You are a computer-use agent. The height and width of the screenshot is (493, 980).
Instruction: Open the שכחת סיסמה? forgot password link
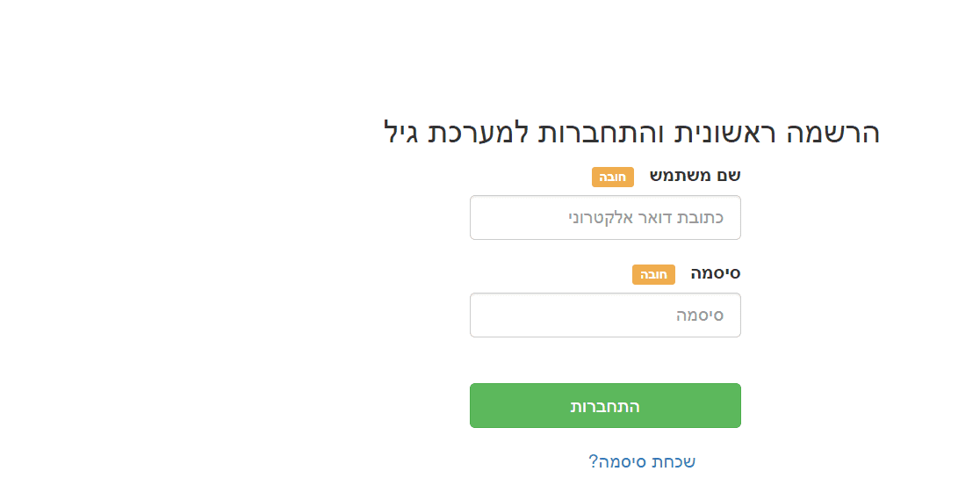pos(642,461)
